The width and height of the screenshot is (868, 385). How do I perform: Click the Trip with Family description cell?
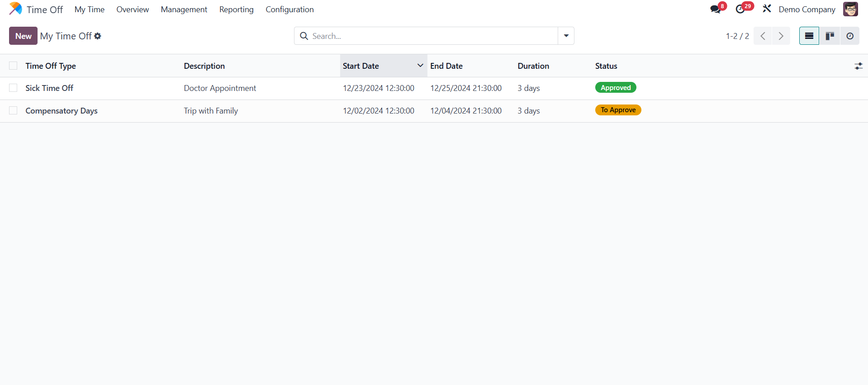pos(211,111)
